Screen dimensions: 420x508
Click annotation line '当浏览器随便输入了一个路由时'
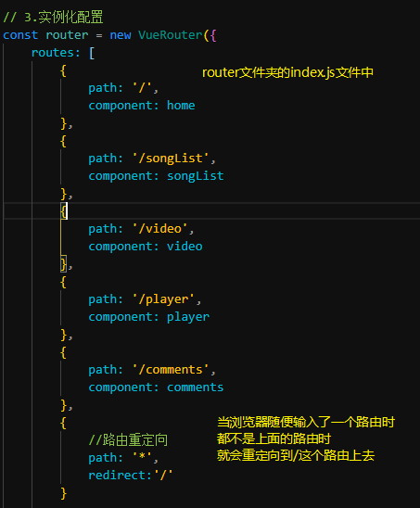[x=306, y=422]
